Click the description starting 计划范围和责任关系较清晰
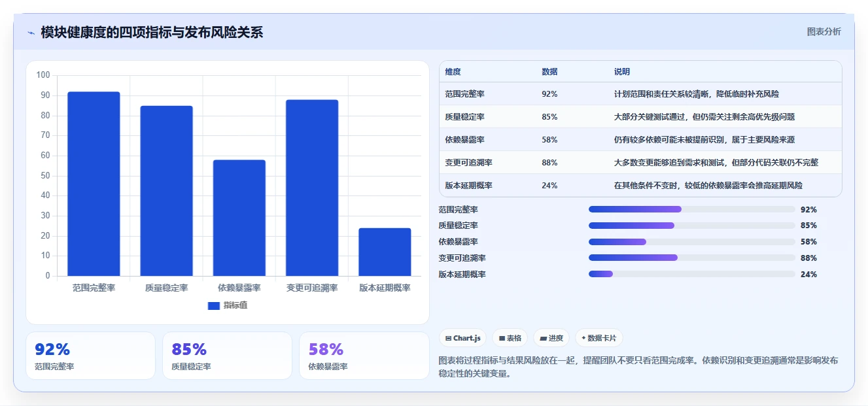The image size is (868, 406). tap(696, 94)
